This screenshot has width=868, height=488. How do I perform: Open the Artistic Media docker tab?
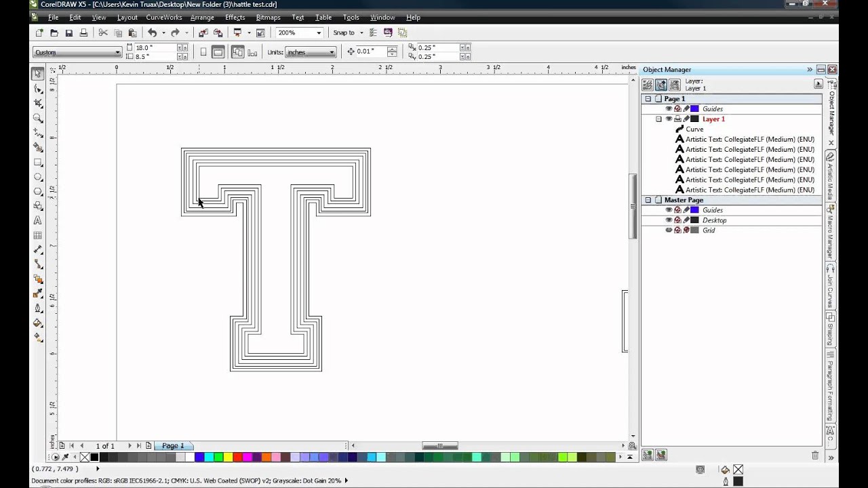(x=830, y=176)
